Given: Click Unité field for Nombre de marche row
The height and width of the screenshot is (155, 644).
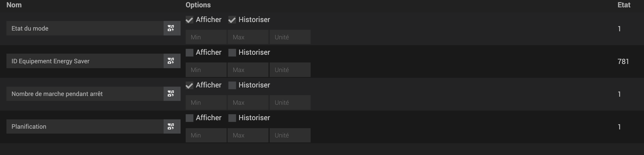Looking at the screenshot, I should tap(290, 102).
